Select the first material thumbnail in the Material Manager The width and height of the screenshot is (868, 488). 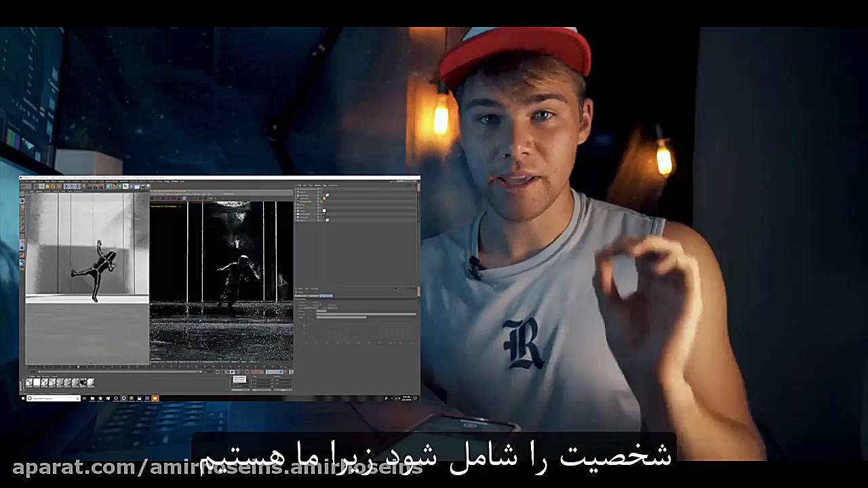pyautogui.click(x=30, y=382)
